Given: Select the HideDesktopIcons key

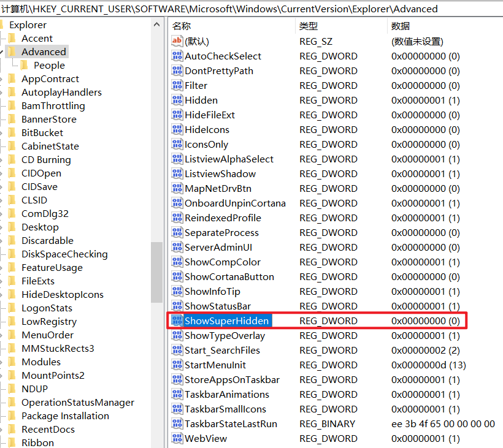Looking at the screenshot, I should (x=62, y=294).
